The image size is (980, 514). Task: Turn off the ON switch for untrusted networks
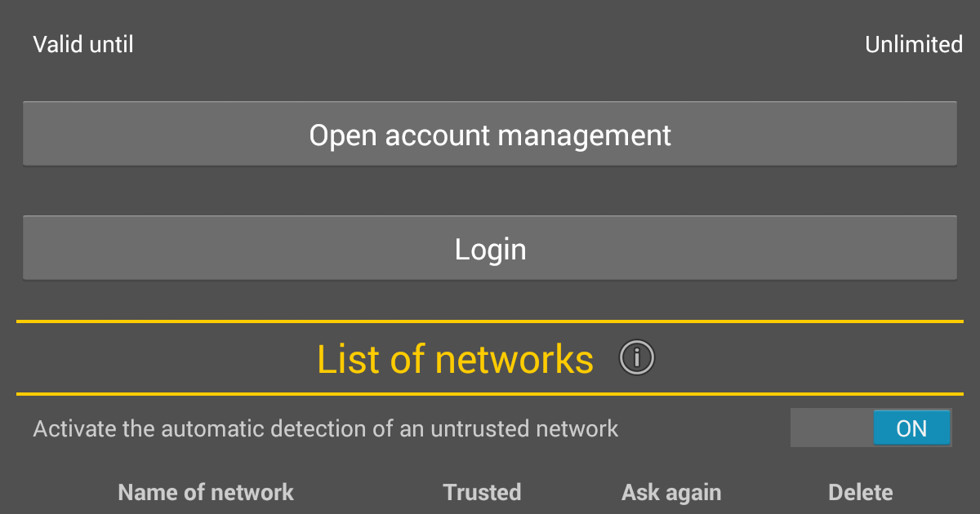pyautogui.click(x=871, y=428)
